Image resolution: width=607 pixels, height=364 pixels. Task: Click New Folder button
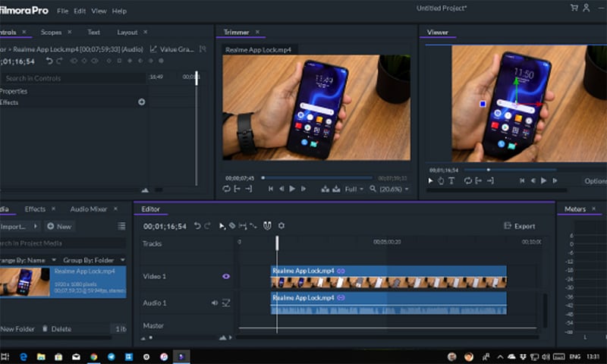tap(17, 329)
